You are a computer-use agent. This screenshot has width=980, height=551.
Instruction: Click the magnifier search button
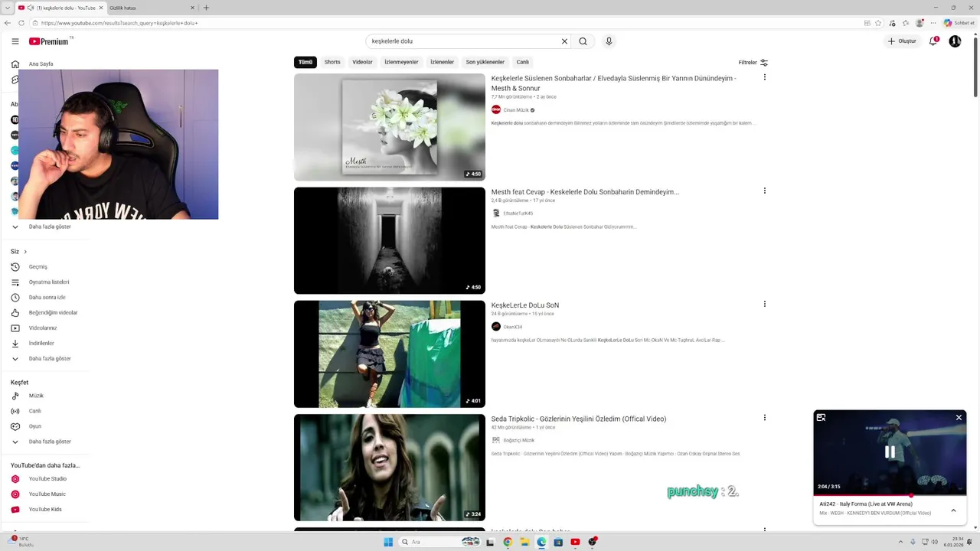click(x=583, y=41)
